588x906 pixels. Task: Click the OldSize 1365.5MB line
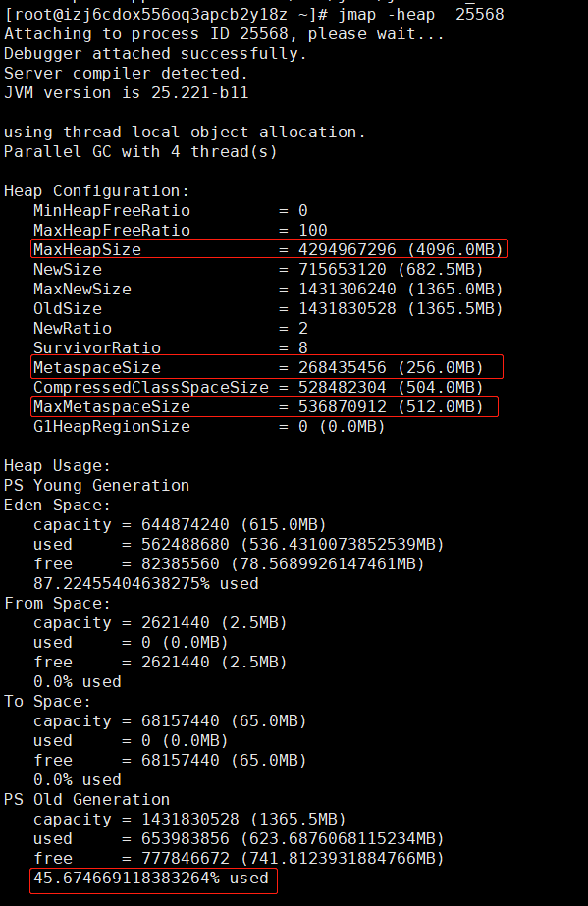(268, 308)
